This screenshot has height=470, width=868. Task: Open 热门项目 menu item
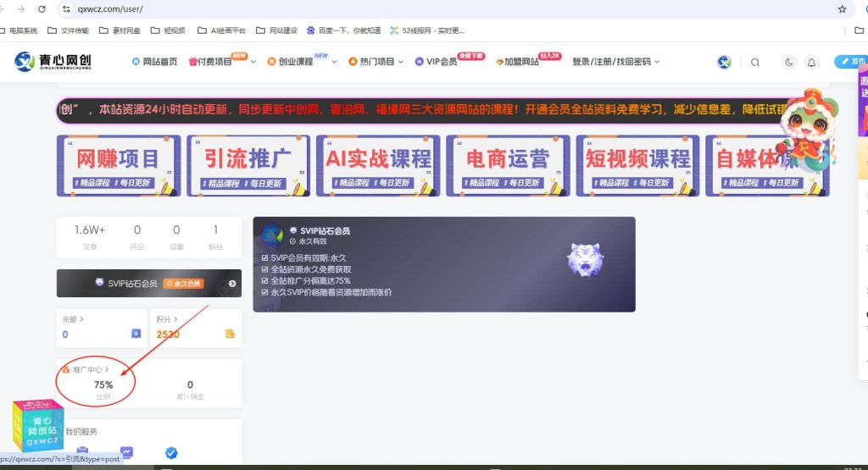(x=371, y=62)
